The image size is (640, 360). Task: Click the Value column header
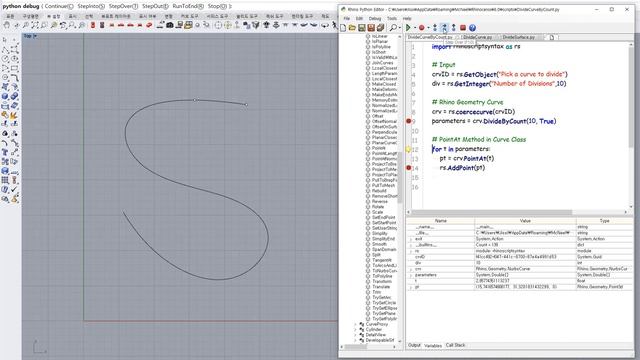pyautogui.click(x=525, y=221)
